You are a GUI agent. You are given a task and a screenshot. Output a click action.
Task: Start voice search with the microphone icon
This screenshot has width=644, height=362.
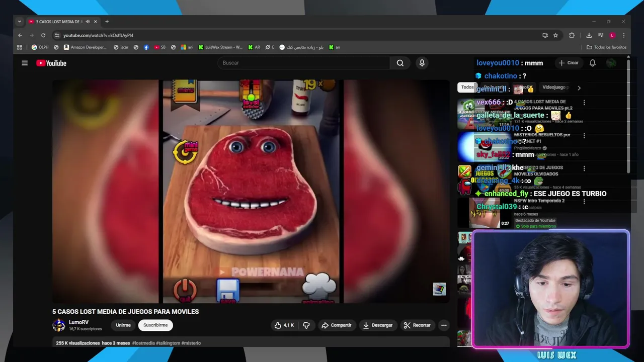(x=422, y=63)
